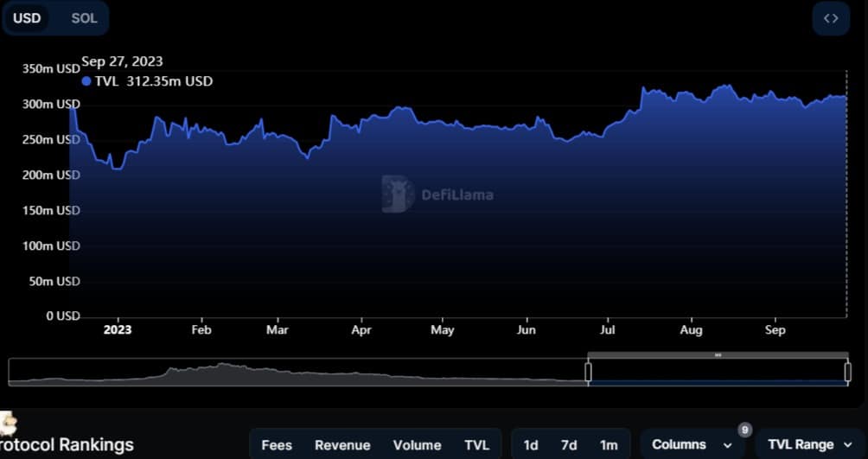The width and height of the screenshot is (868, 459).
Task: Click the embed code icon
Action: point(831,18)
